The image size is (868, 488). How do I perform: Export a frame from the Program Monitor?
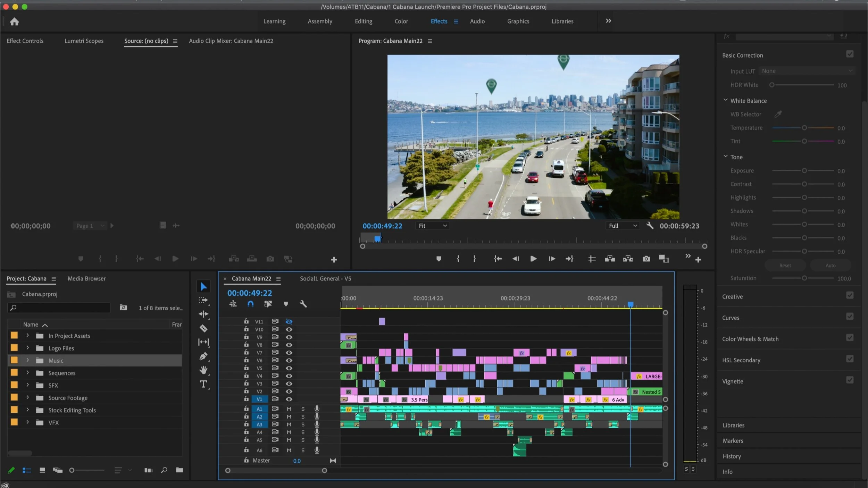[x=646, y=259]
